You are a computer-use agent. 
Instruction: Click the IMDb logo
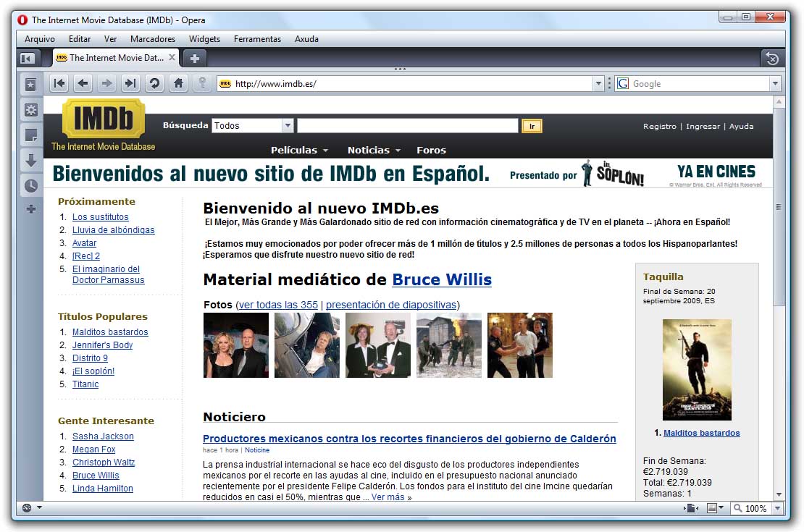click(x=104, y=119)
